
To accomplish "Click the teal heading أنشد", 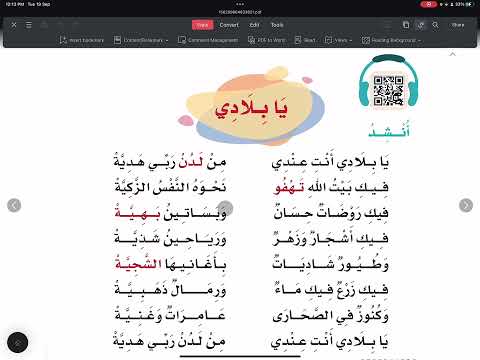I will [389, 130].
